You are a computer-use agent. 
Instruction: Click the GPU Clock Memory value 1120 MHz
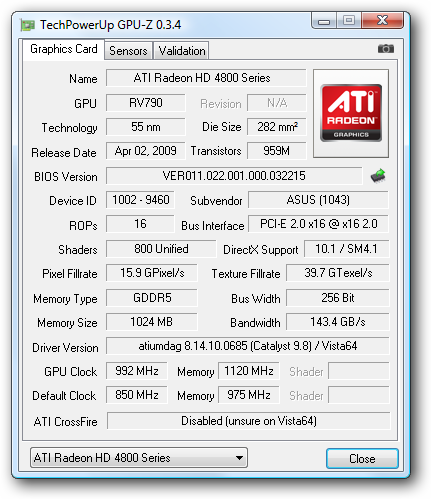click(249, 371)
